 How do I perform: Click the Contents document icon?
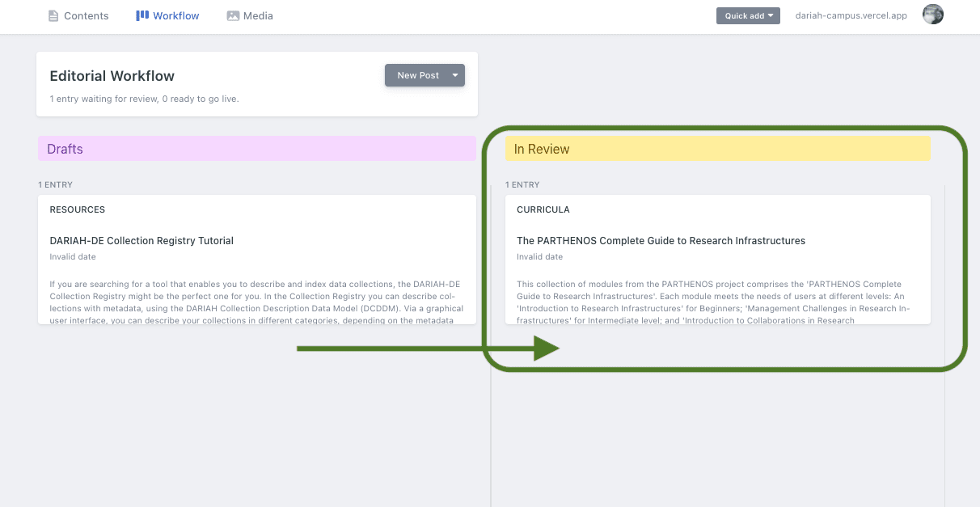(53, 16)
